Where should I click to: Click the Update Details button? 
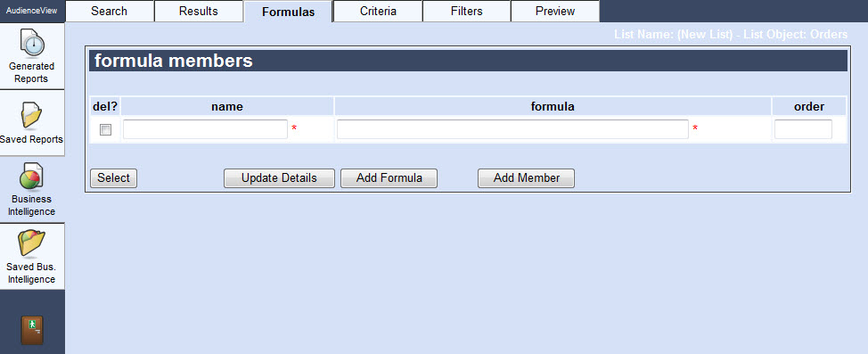pyautogui.click(x=279, y=178)
